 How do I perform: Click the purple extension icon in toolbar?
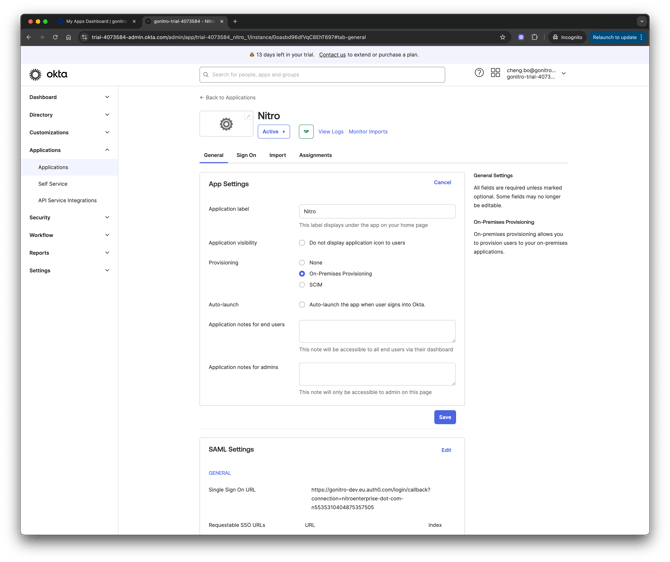tap(521, 37)
